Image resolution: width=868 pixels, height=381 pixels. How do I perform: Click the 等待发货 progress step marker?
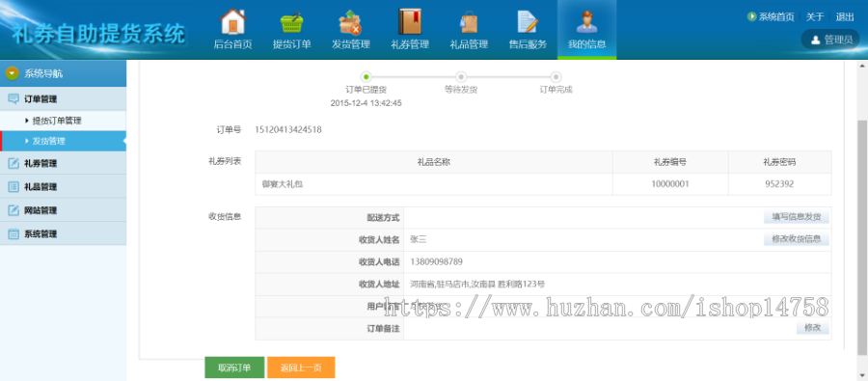tap(461, 77)
